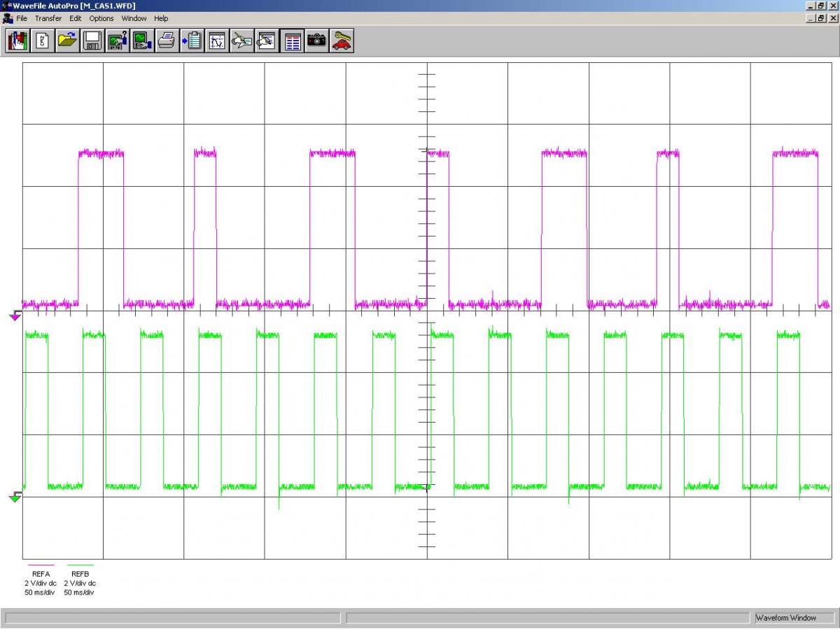Click the scope icon with question mark
This screenshot has width=840, height=629.
click(117, 41)
